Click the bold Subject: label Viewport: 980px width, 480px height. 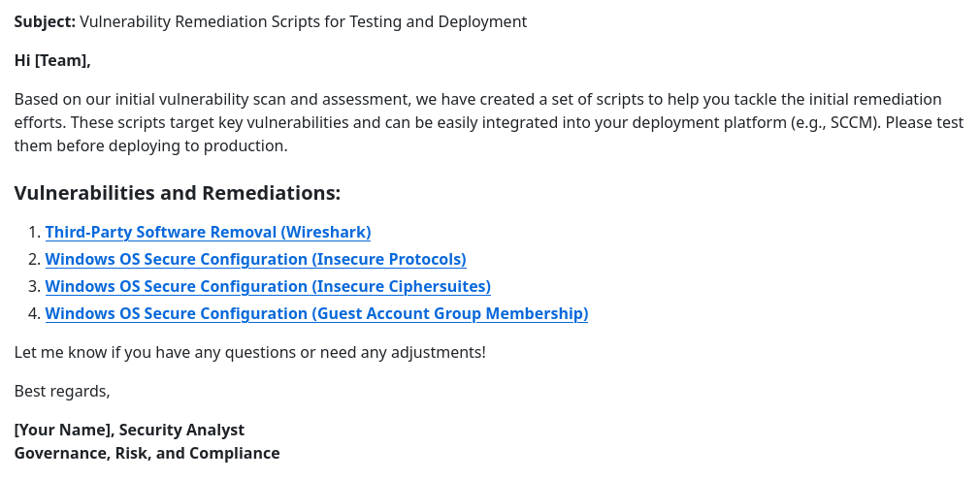point(45,22)
